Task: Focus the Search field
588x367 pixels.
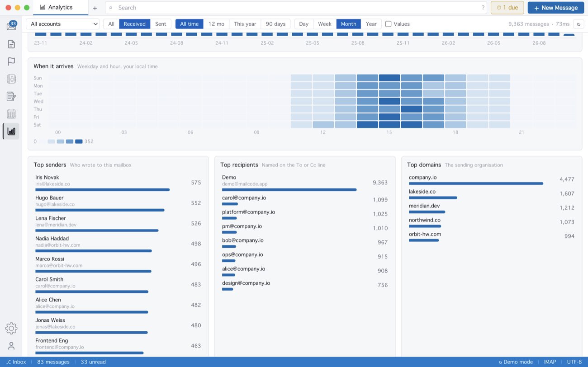Action: [x=296, y=8]
